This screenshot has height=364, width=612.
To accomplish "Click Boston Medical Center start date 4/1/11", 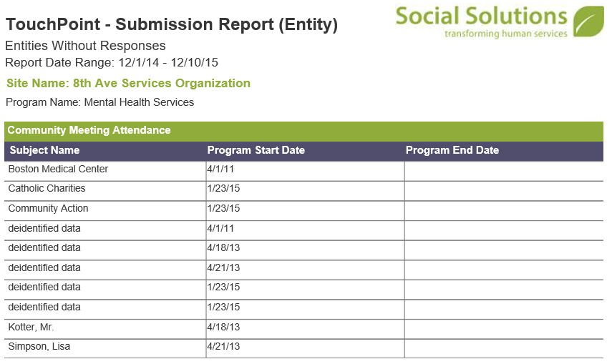I will pyautogui.click(x=220, y=169).
